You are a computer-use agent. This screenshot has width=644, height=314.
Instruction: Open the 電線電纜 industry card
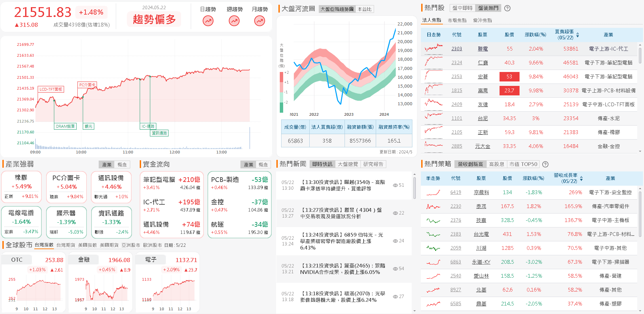tap(21, 222)
